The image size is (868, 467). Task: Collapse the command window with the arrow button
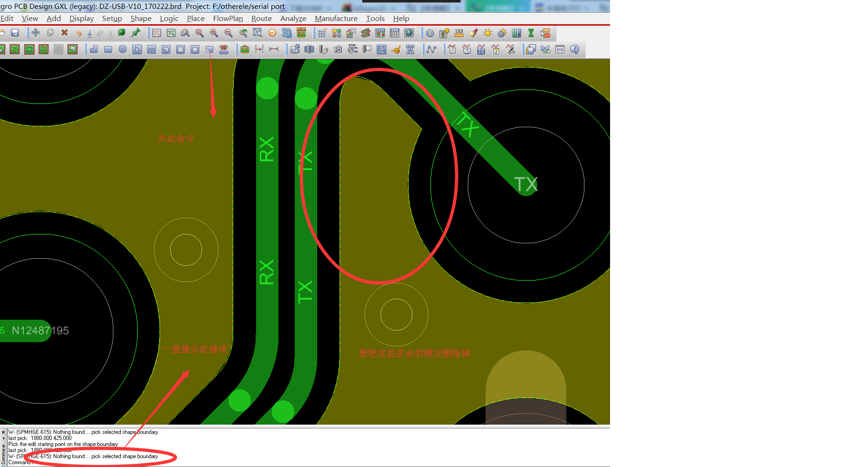[x=3, y=438]
